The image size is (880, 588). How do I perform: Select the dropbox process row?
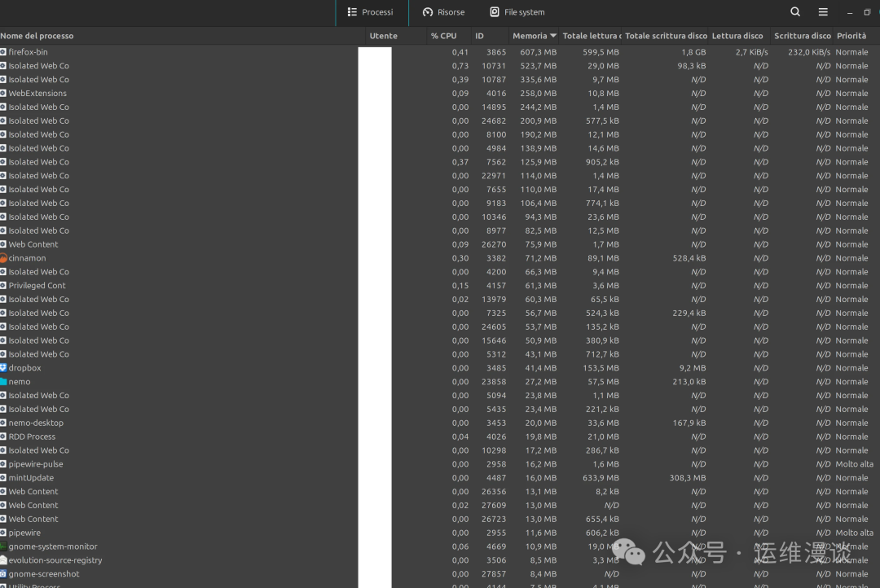click(440, 368)
